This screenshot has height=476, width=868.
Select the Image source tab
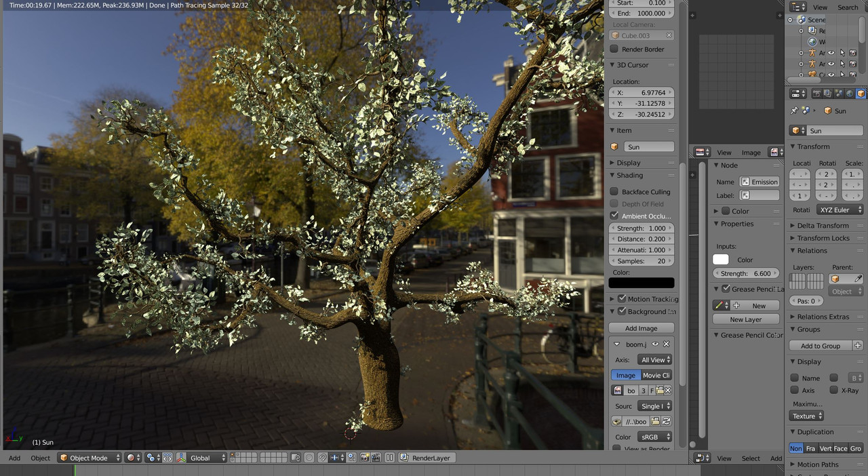click(626, 376)
